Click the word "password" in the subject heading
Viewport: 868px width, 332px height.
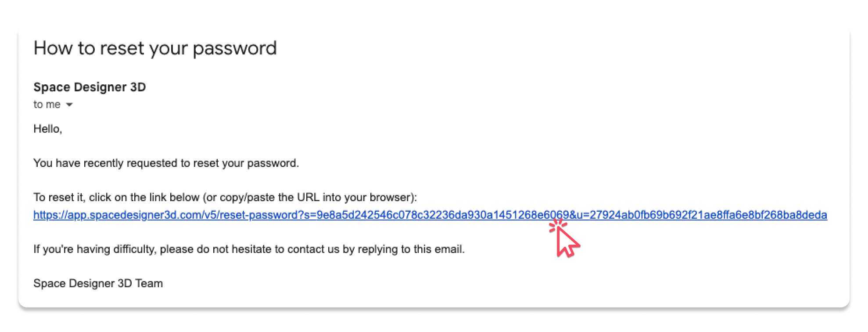(235, 48)
